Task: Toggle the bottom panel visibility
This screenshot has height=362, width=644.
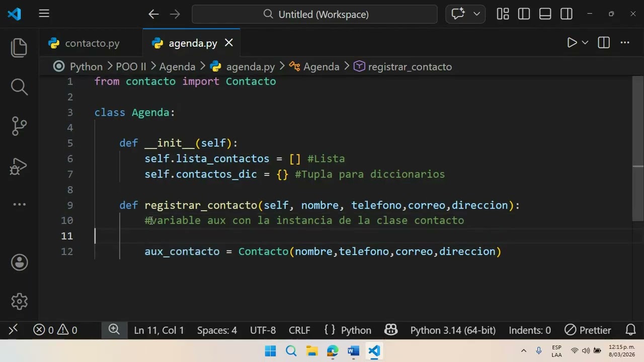Action: click(545, 14)
